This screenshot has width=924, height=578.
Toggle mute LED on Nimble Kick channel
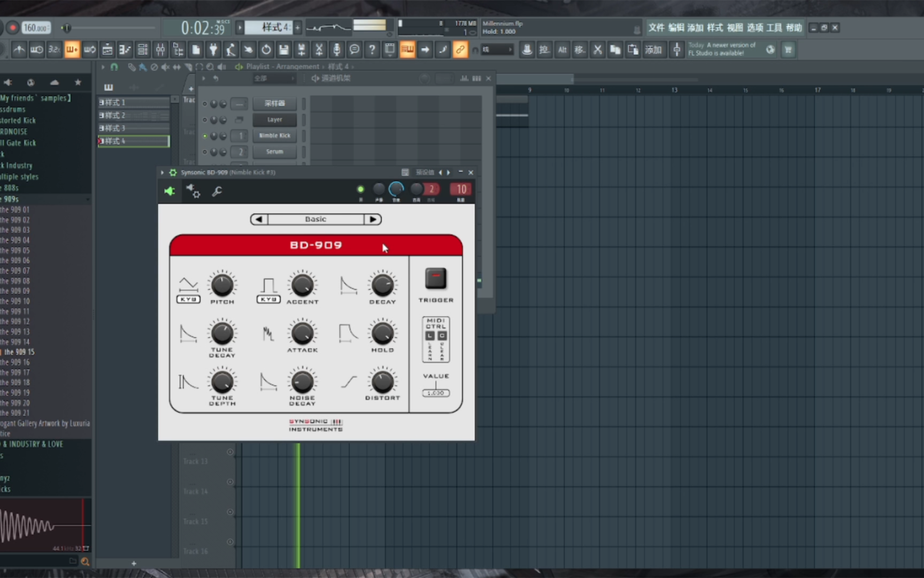tap(205, 136)
